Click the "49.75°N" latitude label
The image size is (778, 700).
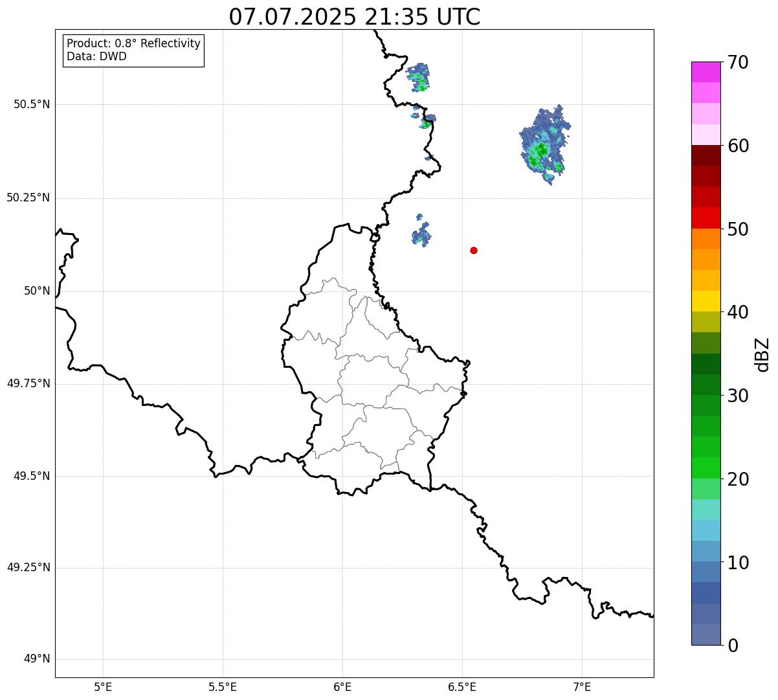(28, 383)
